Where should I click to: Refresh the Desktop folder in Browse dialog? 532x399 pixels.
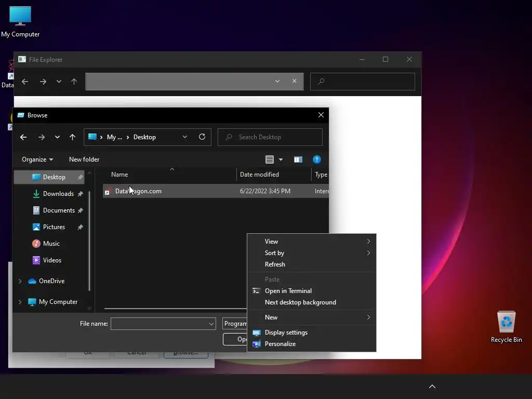point(202,137)
